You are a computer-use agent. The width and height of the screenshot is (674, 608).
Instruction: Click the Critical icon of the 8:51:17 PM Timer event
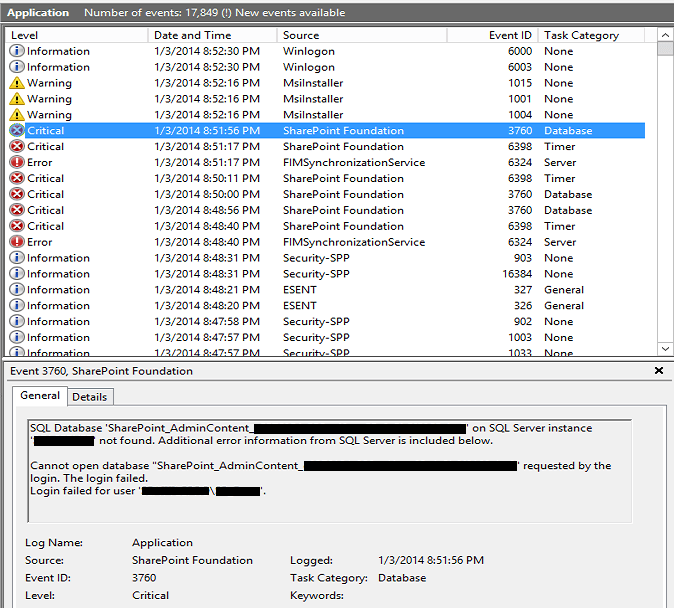pos(17,146)
